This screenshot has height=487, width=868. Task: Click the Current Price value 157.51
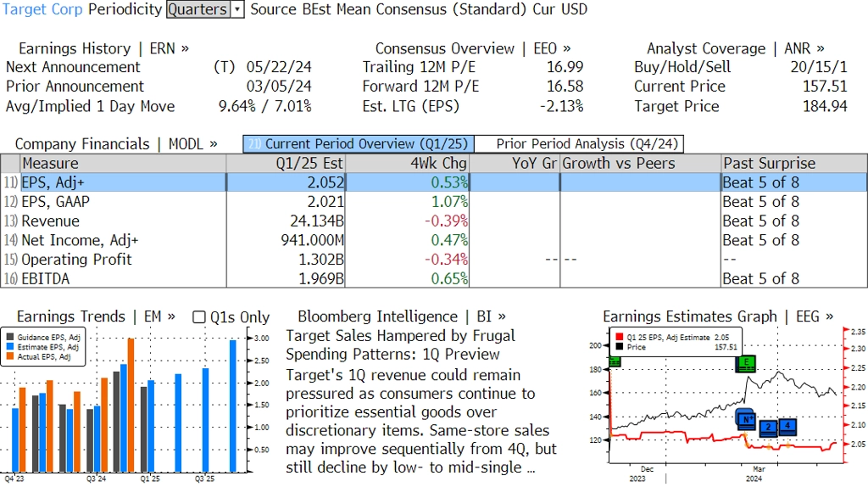pyautogui.click(x=825, y=87)
